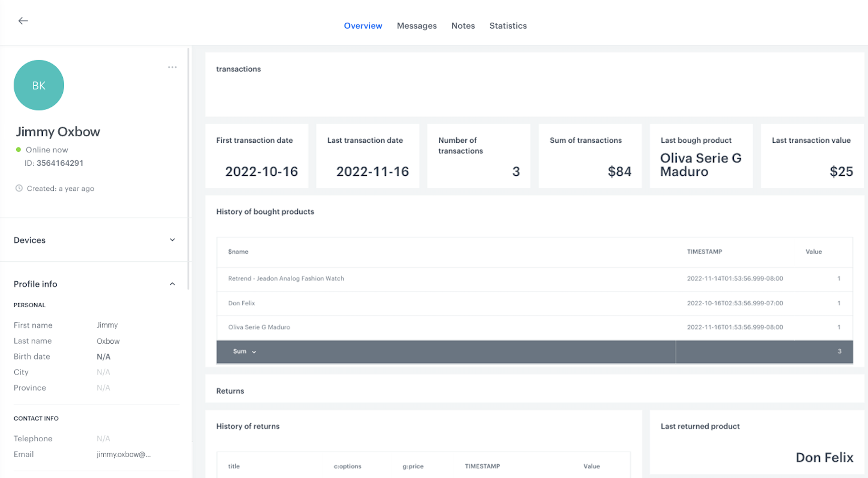This screenshot has width=868, height=478.
Task: Collapse the Profile info section
Action: pyautogui.click(x=172, y=283)
